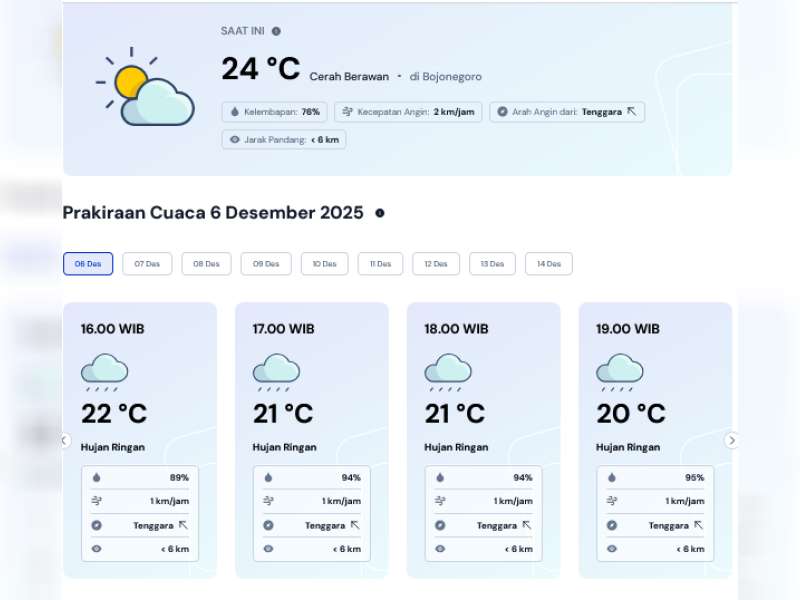Click the info icon beside Prakiraan Cuaca heading
The height and width of the screenshot is (600, 800).
click(x=378, y=213)
